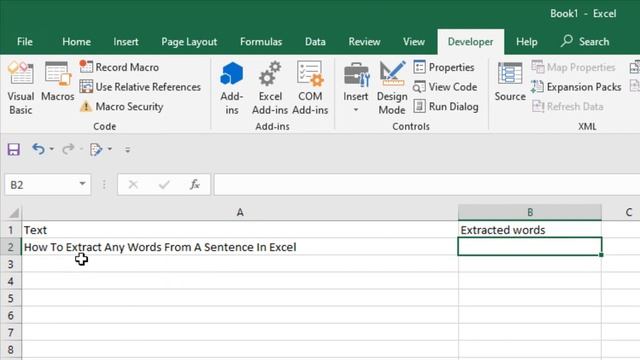Open Excel Add-ins manager
Screen dimensions: 640x360
click(270, 88)
